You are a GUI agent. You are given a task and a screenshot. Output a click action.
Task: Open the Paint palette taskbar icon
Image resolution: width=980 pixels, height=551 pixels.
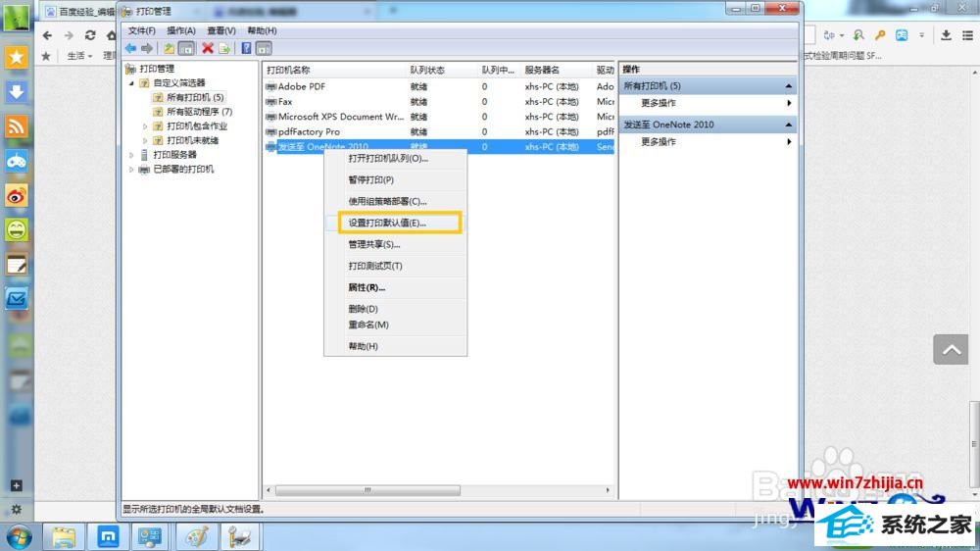coord(197,536)
